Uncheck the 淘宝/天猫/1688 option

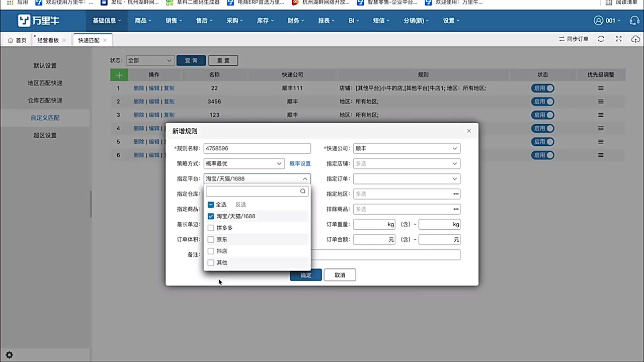[211, 216]
